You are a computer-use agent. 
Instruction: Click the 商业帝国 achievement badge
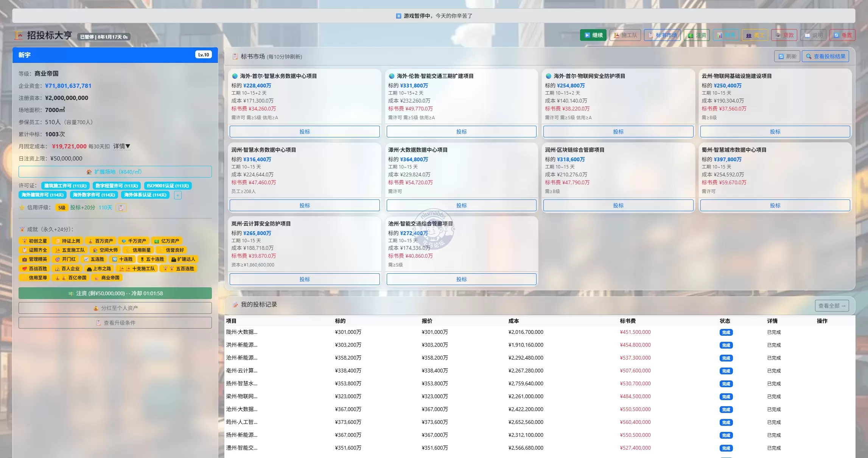(x=107, y=278)
